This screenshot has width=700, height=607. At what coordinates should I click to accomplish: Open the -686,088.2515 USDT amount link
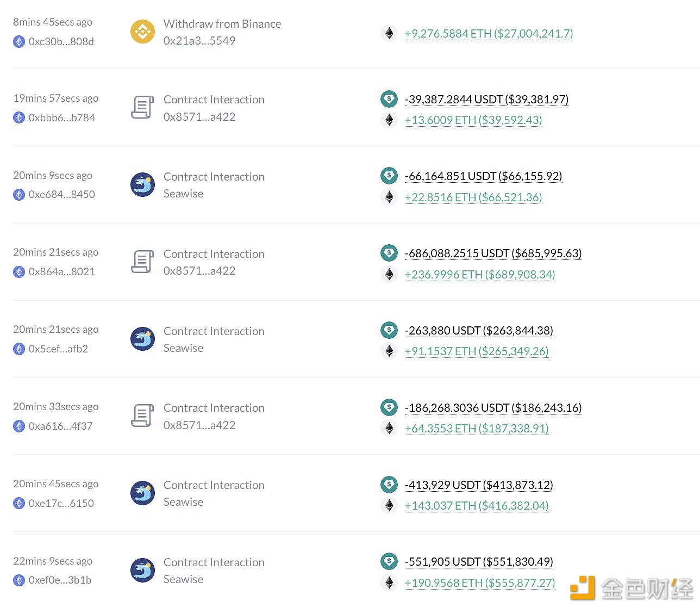pyautogui.click(x=493, y=253)
